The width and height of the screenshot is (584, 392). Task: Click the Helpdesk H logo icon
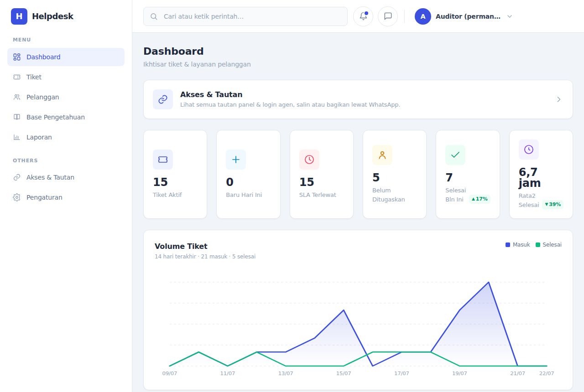click(x=19, y=16)
